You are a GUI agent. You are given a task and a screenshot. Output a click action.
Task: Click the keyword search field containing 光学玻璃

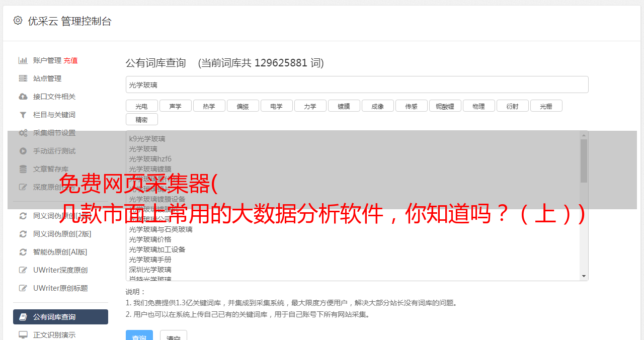(357, 84)
